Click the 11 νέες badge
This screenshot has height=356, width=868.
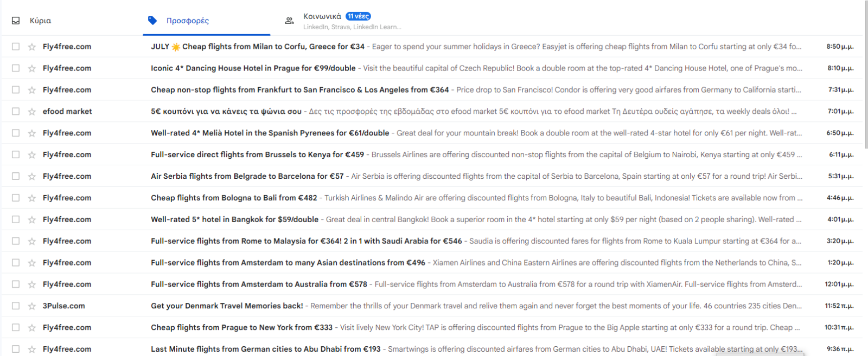coord(359,16)
